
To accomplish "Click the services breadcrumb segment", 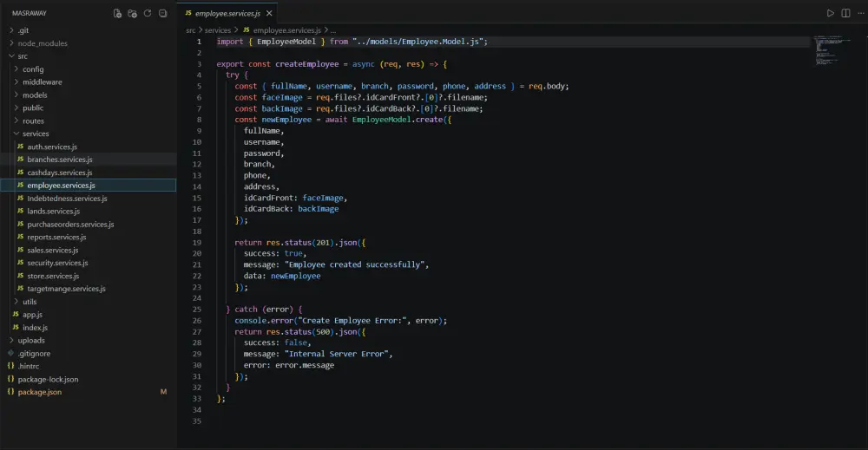I will pyautogui.click(x=218, y=30).
